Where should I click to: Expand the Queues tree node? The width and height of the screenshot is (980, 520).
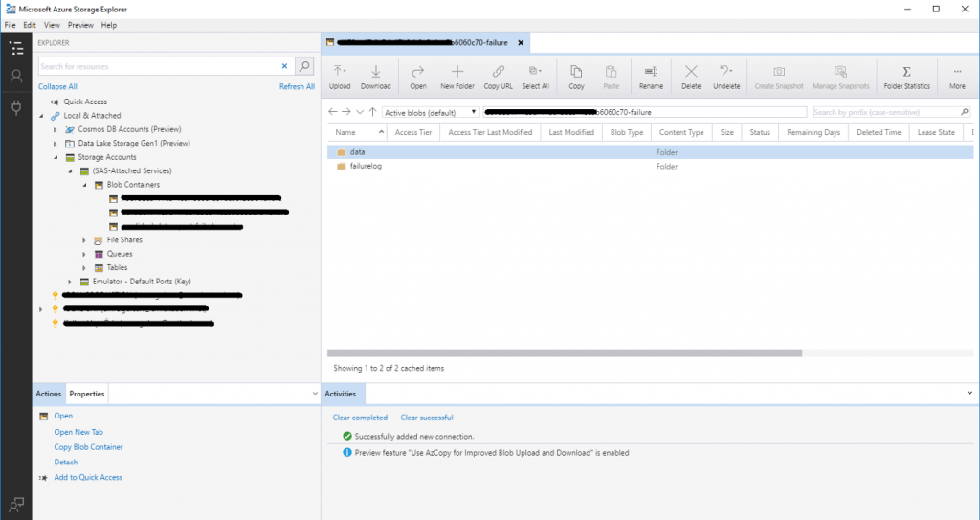(84, 254)
